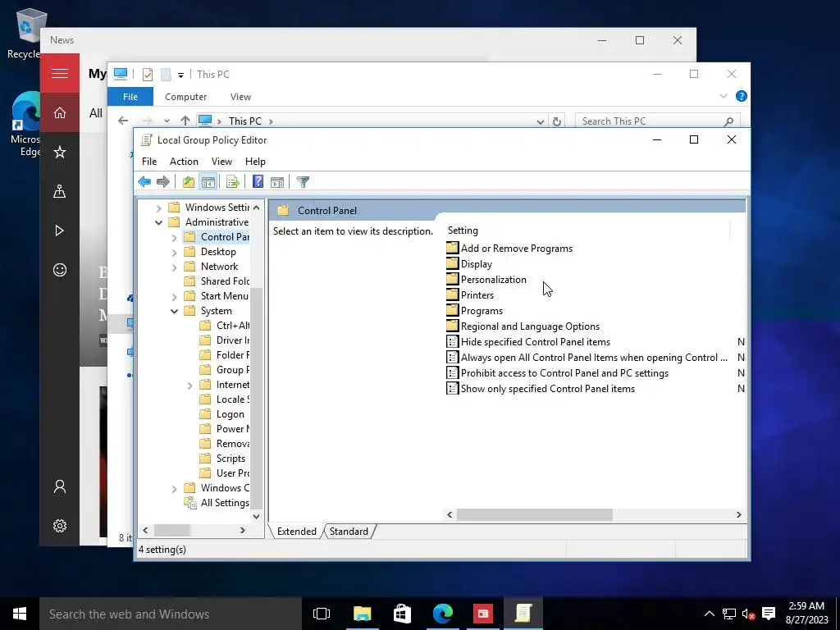Expand the Windows Components tree node
Viewport: 840px width, 630px height.
[x=174, y=489]
